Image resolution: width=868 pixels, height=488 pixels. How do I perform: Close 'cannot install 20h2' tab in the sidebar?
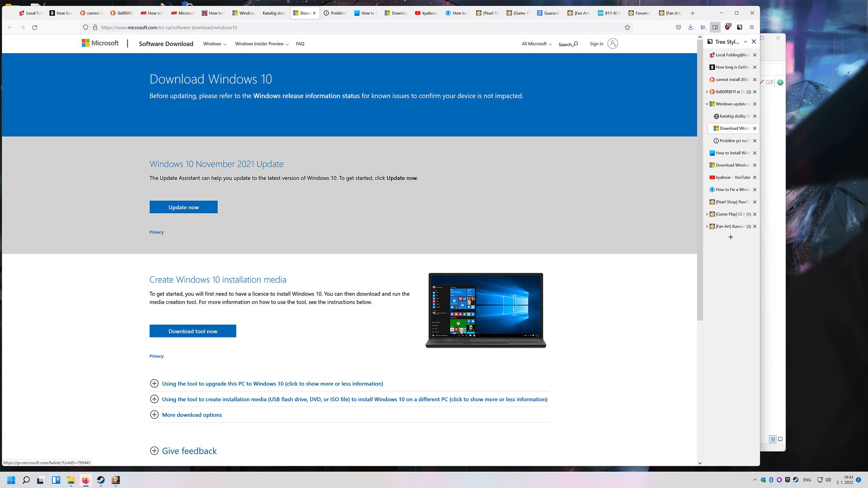pos(755,80)
